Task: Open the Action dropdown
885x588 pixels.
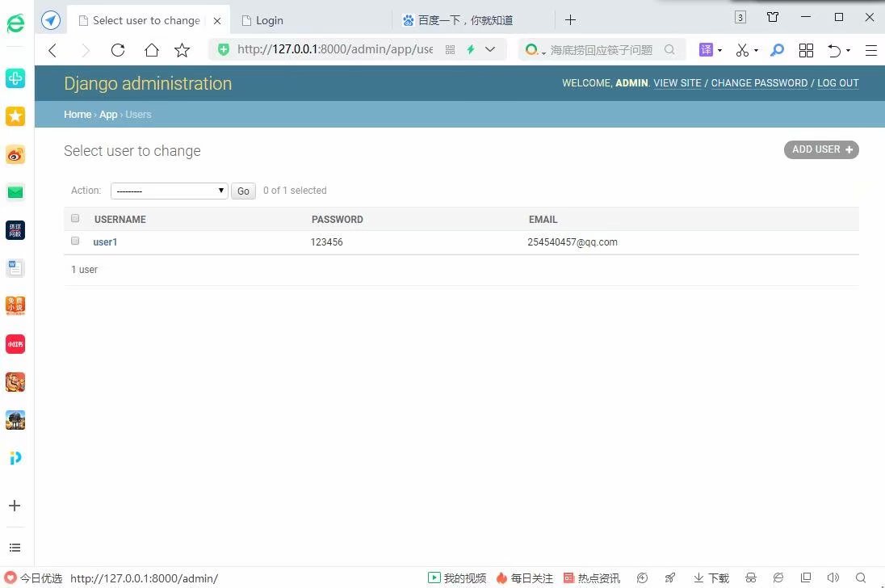Action: pyautogui.click(x=169, y=191)
